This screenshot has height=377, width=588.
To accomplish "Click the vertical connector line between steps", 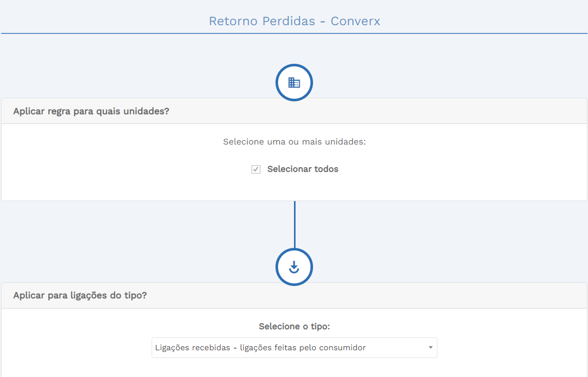I will click(x=295, y=224).
